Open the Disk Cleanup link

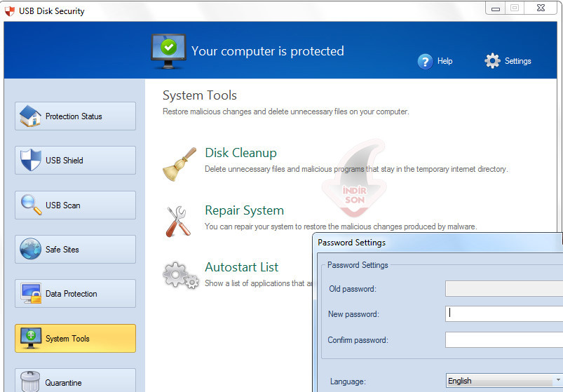(x=240, y=153)
